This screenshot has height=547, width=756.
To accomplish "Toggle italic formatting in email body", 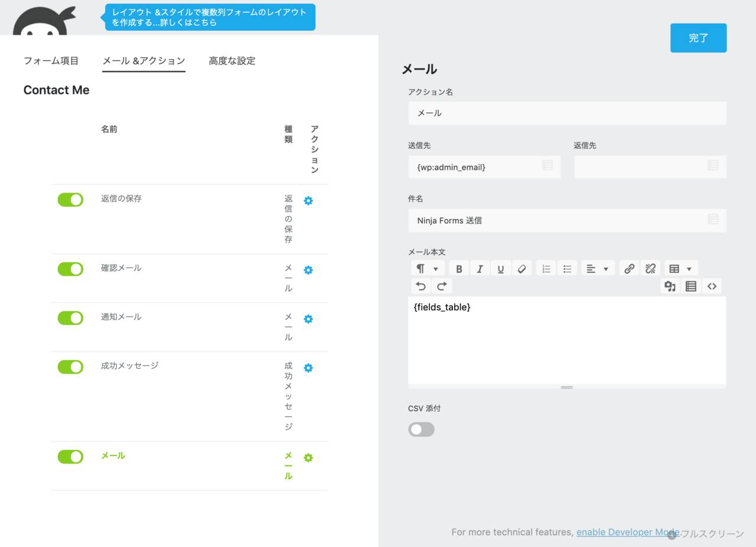I will (x=480, y=269).
